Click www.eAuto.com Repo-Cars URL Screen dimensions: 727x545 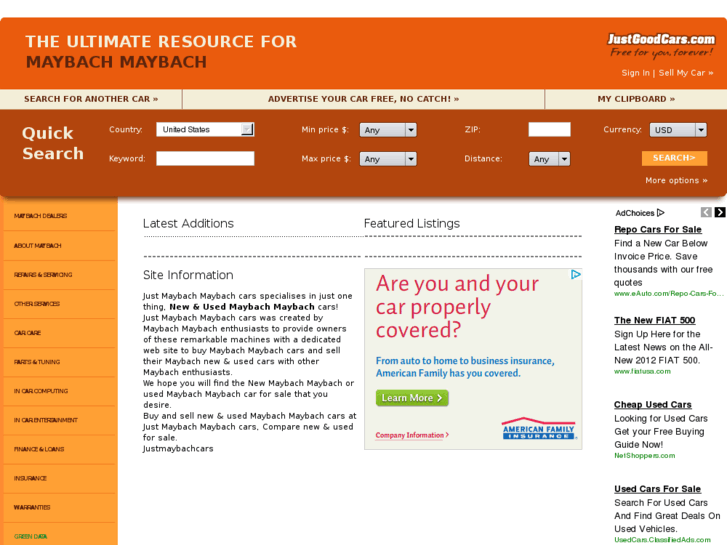coord(669,294)
